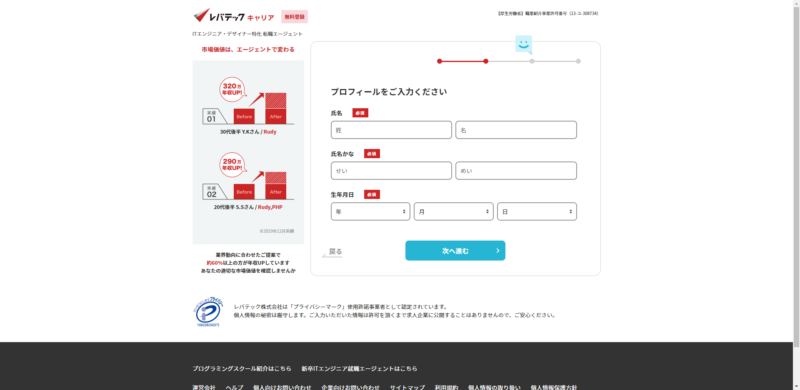Image resolution: width=800 pixels, height=390 pixels.
Task: Click the 実績02 salary chart graphic
Action: pyautogui.click(x=248, y=176)
